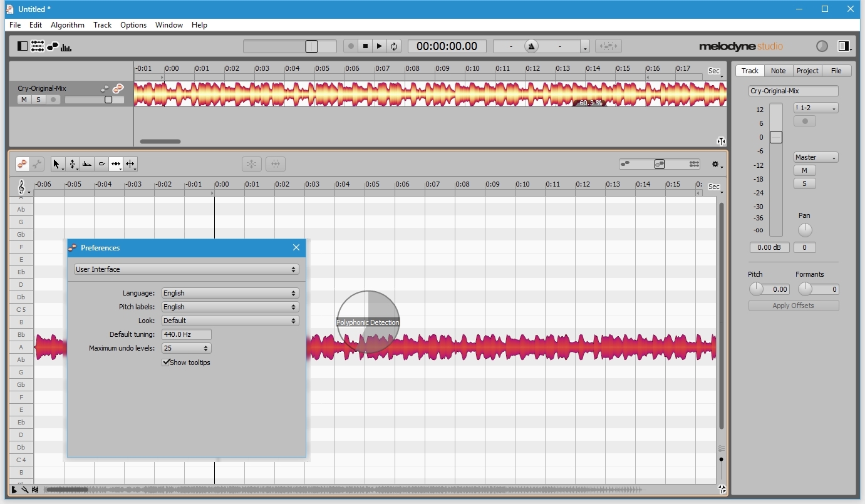Solo the Cry-Original-Mix track in track list

[38, 100]
